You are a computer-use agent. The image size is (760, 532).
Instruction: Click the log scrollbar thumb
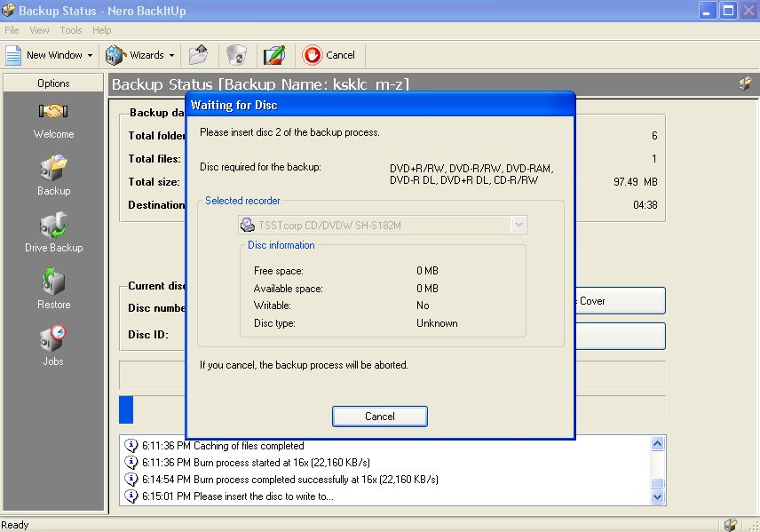click(657, 483)
